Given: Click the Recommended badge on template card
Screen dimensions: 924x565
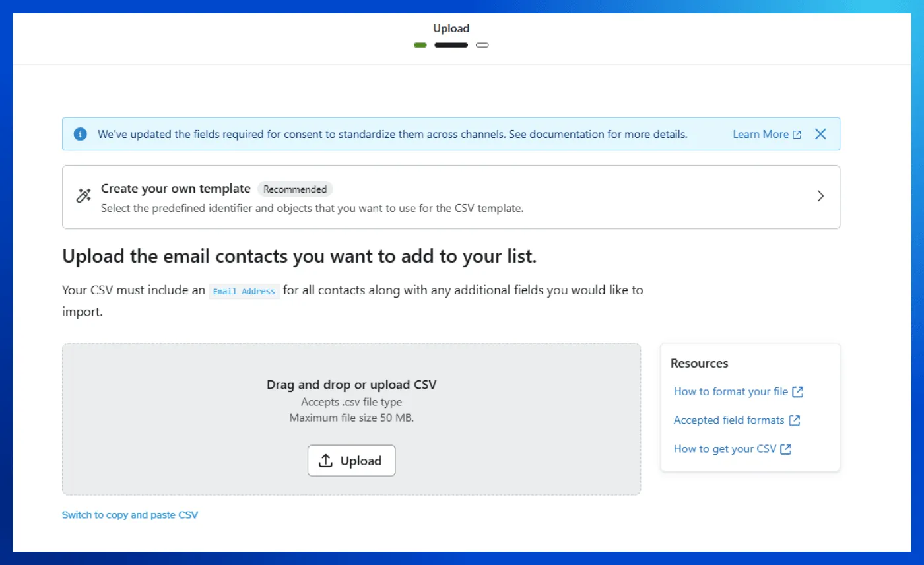Looking at the screenshot, I should [x=295, y=189].
